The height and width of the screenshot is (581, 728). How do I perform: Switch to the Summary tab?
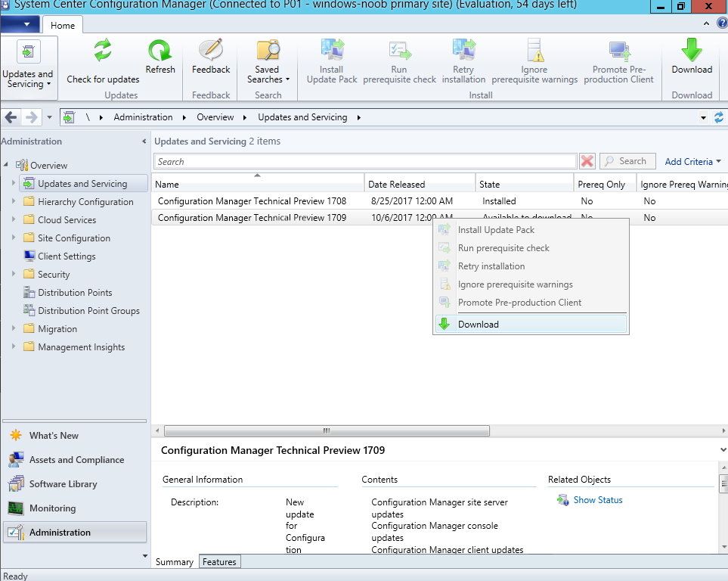[x=175, y=561]
